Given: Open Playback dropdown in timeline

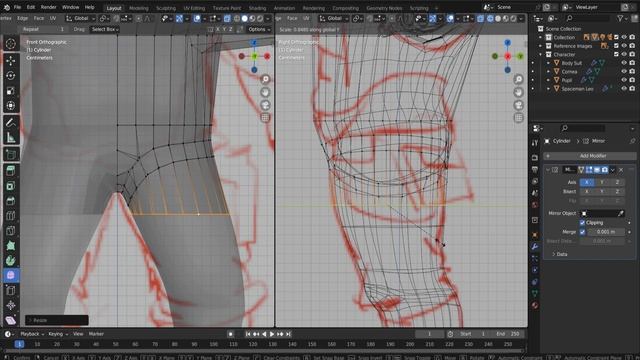Looking at the screenshot, I should pyautogui.click(x=32, y=334).
